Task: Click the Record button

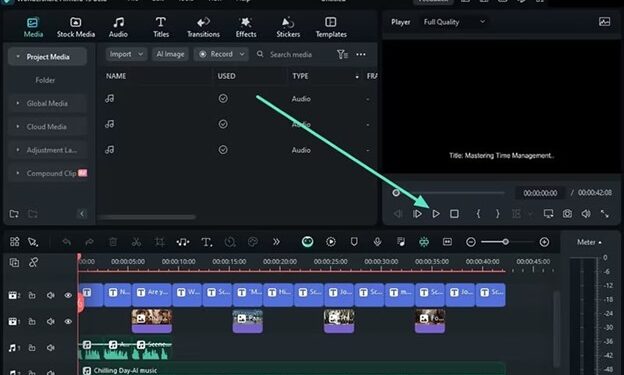Action: (216, 54)
